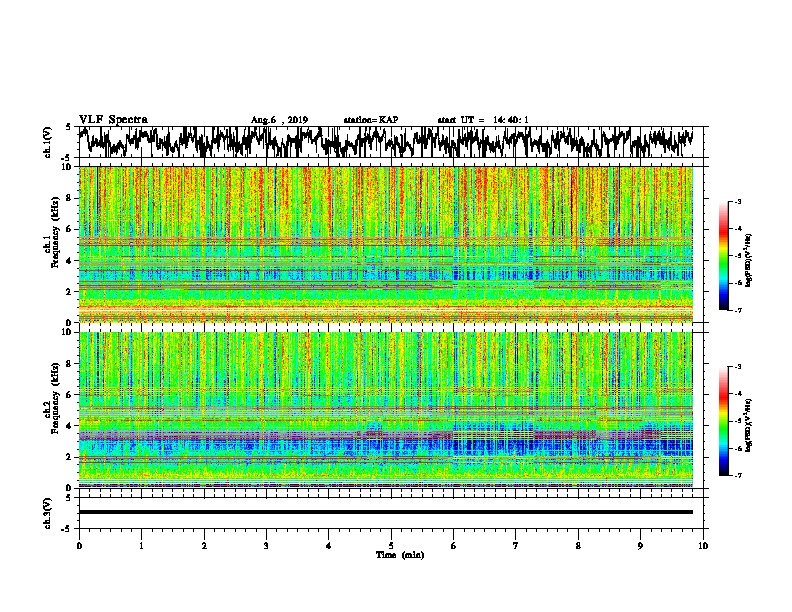Click the ch.2 color scale log(PSD) unit label
792x612 pixels.
click(749, 425)
